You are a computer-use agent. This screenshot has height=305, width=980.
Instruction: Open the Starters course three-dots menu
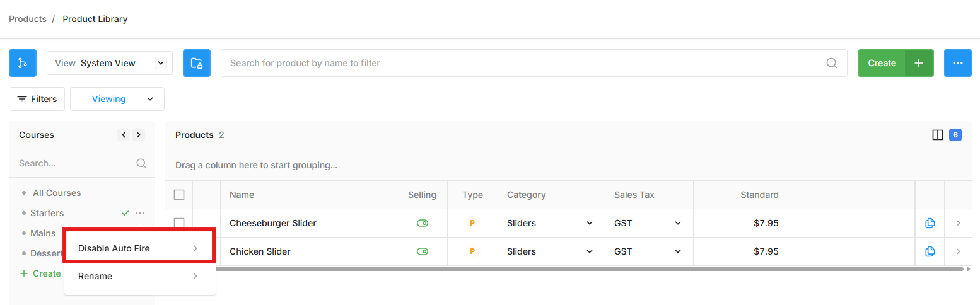(x=140, y=213)
